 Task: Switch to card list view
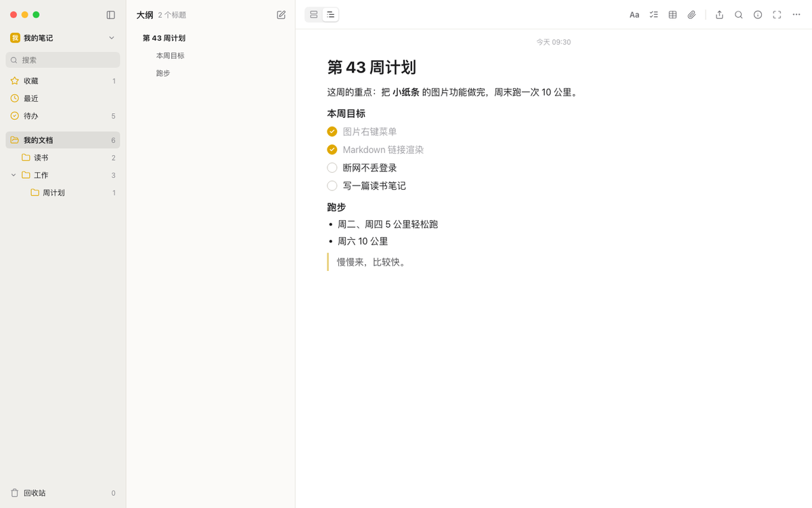(314, 15)
